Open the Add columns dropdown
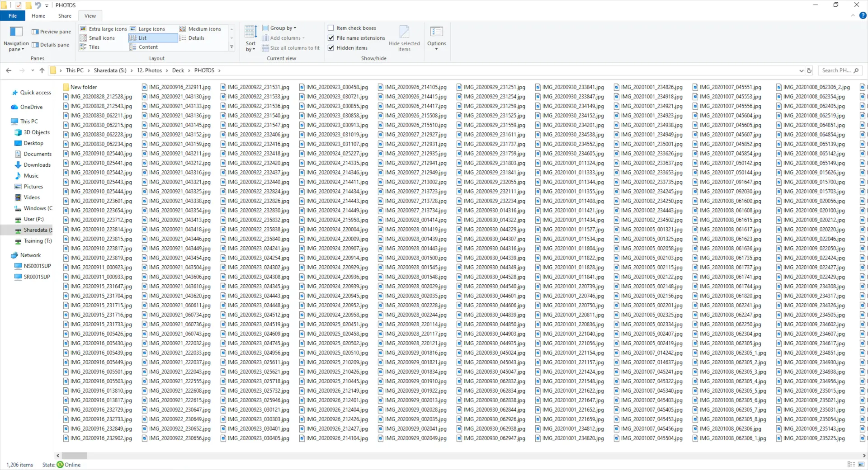 pyautogui.click(x=283, y=38)
